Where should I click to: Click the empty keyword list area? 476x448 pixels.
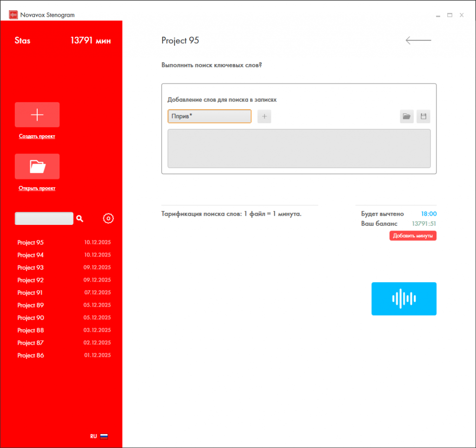click(x=299, y=148)
